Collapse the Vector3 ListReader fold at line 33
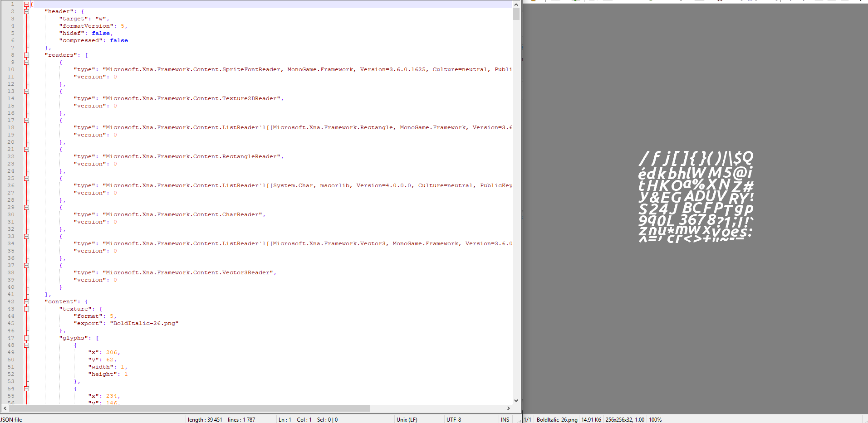Image resolution: width=868 pixels, height=423 pixels. coord(26,236)
